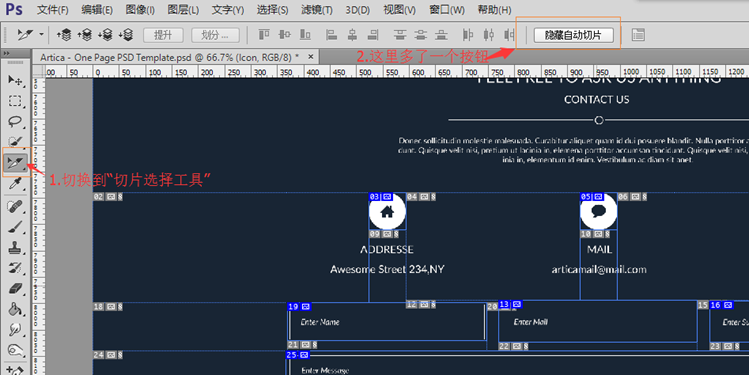Select the Slice Select tool in toolbox

coord(15,163)
